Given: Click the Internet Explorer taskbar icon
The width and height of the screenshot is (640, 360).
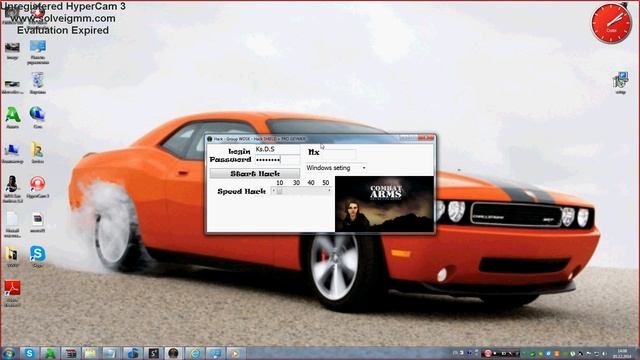Looking at the screenshot, I should click(x=195, y=353).
